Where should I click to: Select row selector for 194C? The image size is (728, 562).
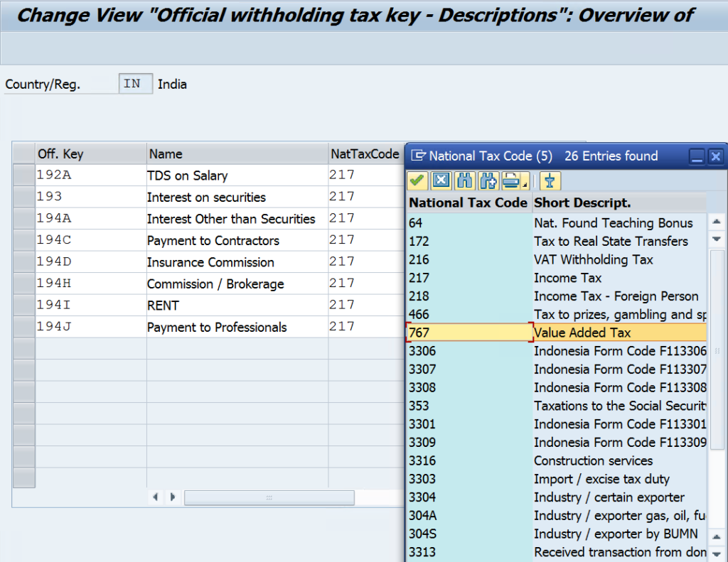23,240
